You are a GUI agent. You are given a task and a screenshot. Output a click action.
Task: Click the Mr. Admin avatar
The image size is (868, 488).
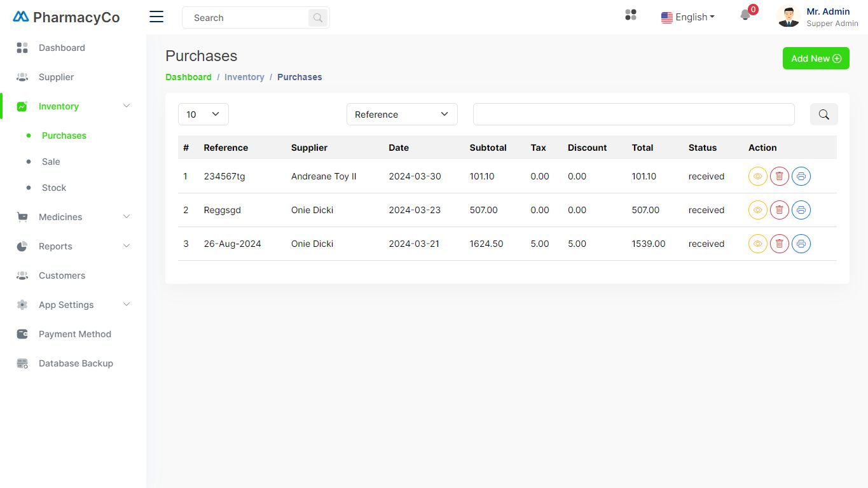click(789, 17)
